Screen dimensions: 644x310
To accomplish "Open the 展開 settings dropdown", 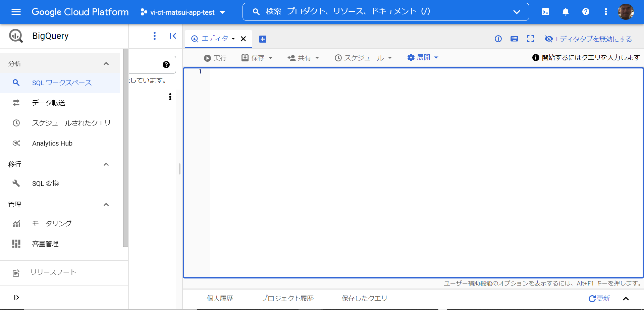I will (x=423, y=58).
